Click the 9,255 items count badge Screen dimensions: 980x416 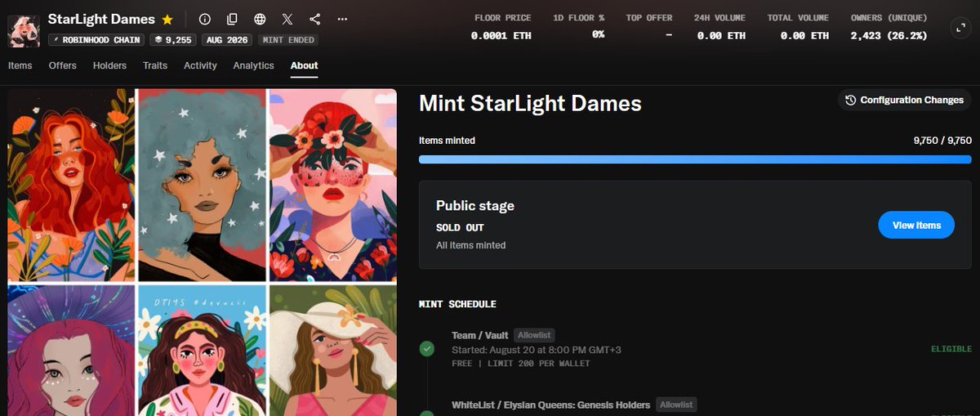click(172, 39)
